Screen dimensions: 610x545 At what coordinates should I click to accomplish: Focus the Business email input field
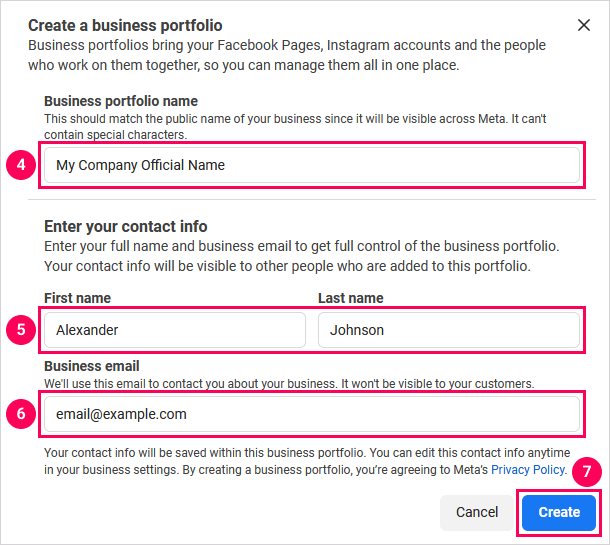pos(311,413)
